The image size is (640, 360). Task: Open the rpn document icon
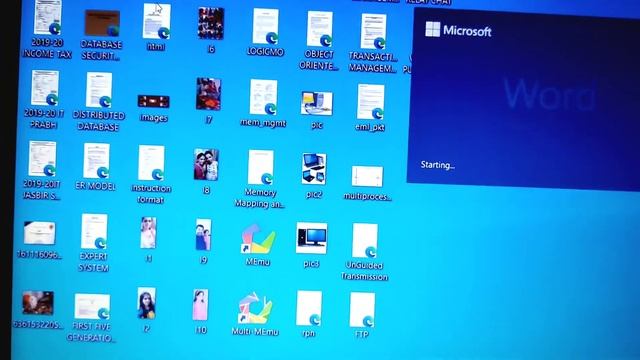pos(309,309)
